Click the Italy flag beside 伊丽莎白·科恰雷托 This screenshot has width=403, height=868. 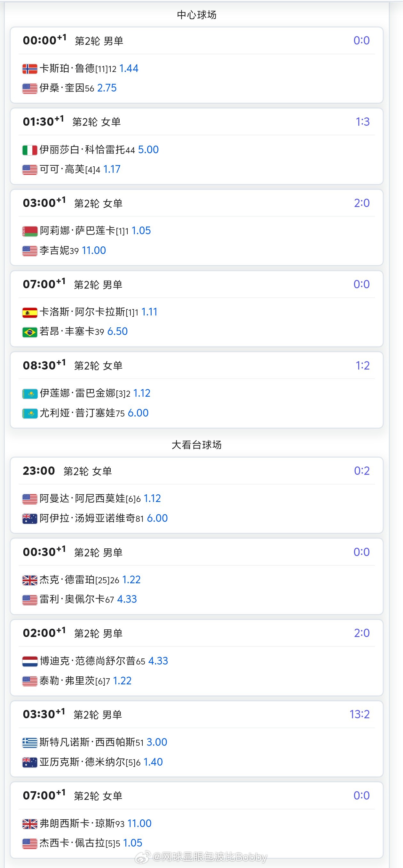click(x=30, y=150)
